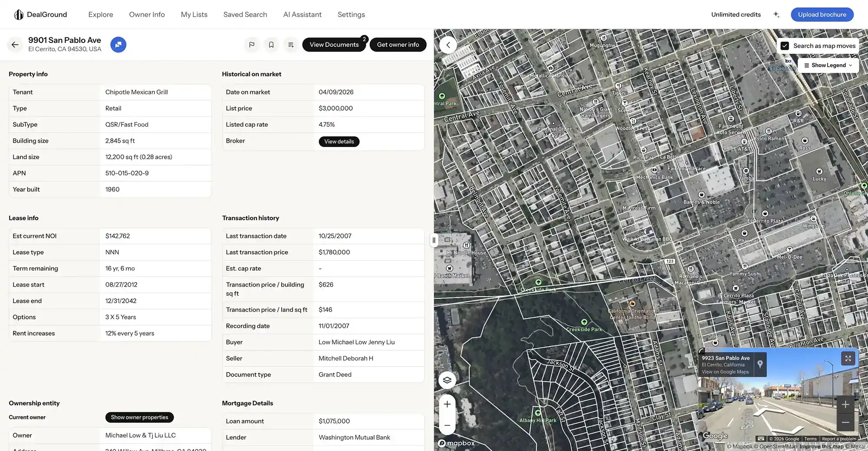Click the DealGround logo icon
The image size is (868, 451).
point(18,14)
